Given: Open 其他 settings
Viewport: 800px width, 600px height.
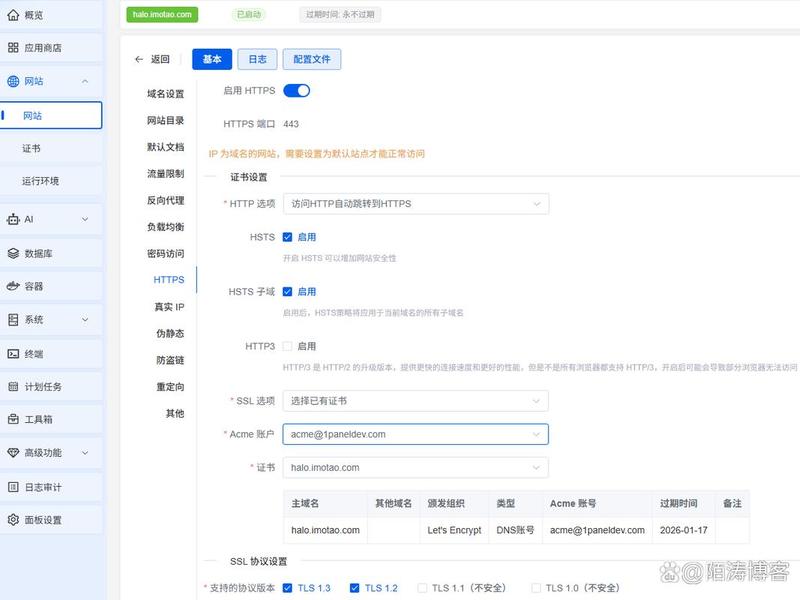Looking at the screenshot, I should (x=175, y=413).
